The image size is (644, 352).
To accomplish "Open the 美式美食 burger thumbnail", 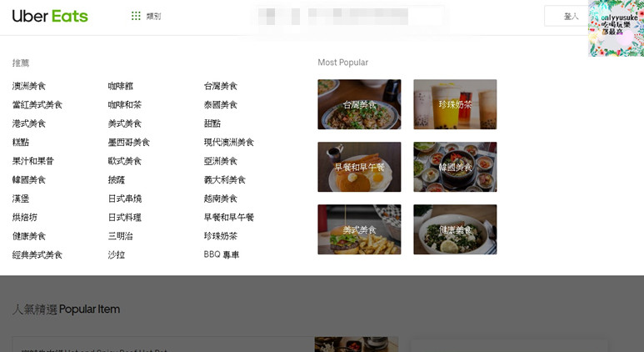I will [x=359, y=229].
